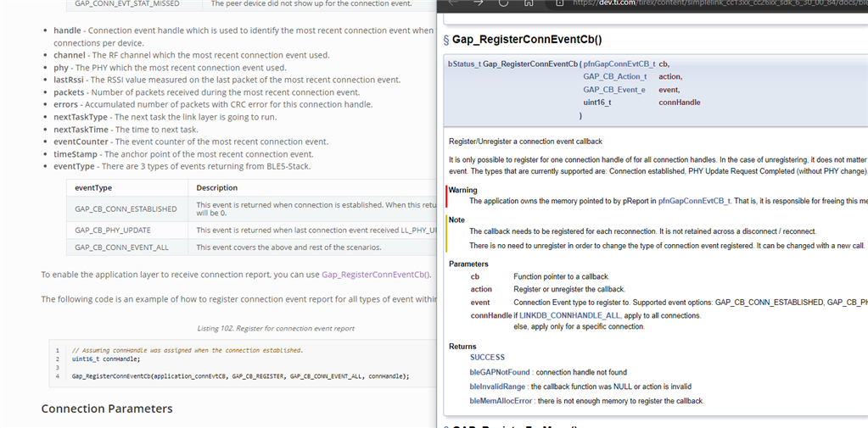Open the bleMemAllocError return link

(501, 401)
